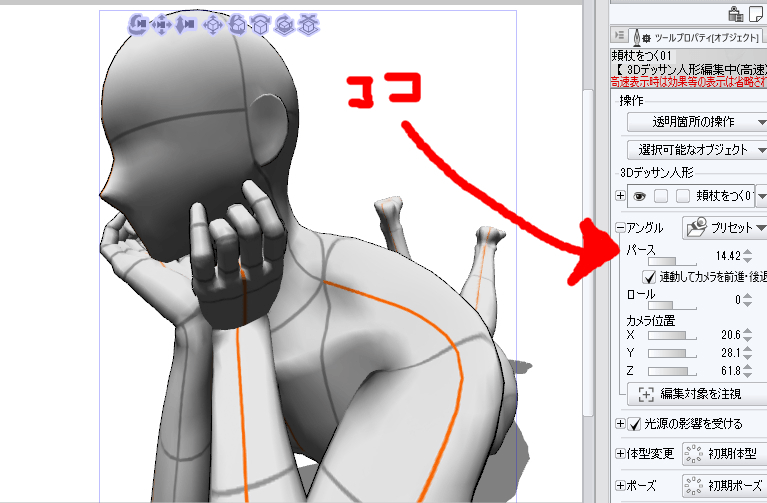
Task: Select the object planar move icon
Action: click(213, 24)
